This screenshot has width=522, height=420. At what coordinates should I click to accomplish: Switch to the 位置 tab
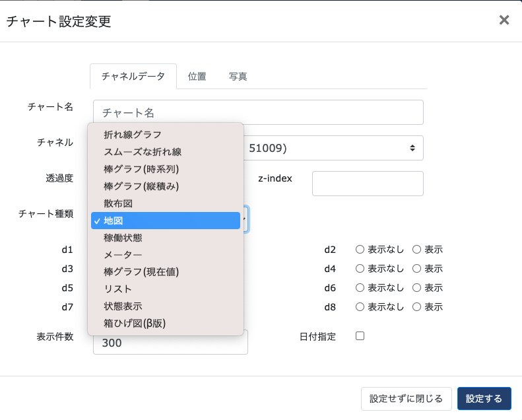(x=197, y=77)
